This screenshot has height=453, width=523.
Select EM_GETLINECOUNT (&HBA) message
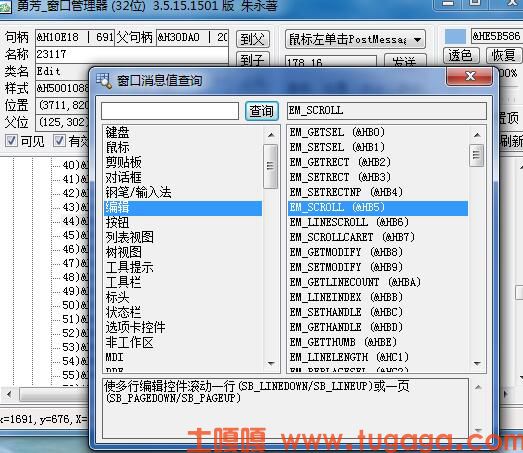click(378, 283)
